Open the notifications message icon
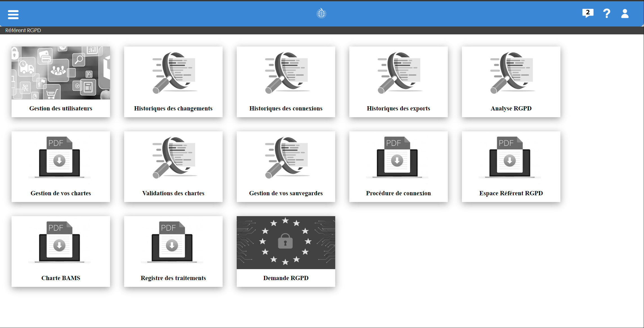 pos(587,13)
